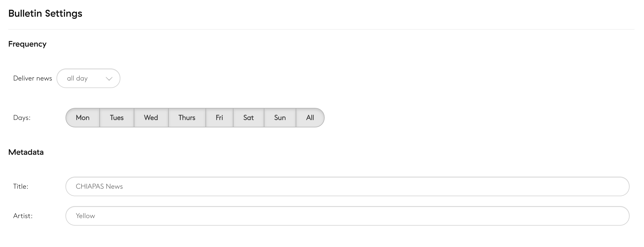Enable delivery on Tues

(x=117, y=117)
